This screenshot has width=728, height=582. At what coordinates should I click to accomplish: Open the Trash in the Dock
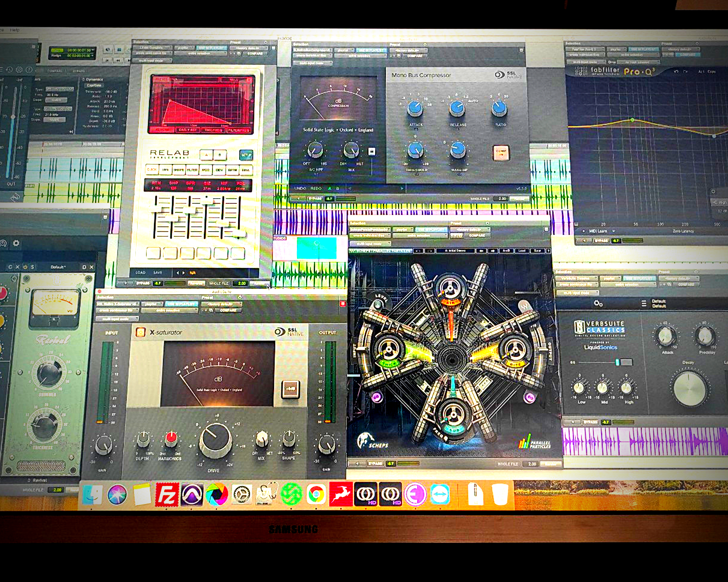500,494
